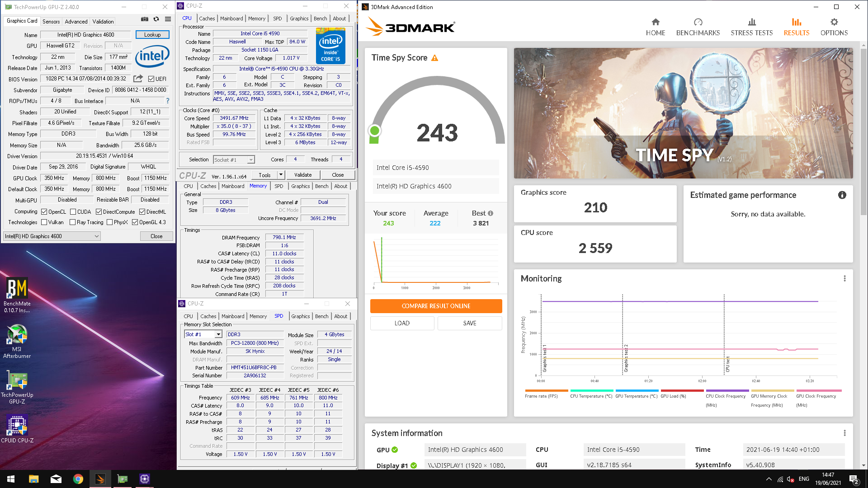Click Time Spy hero image thumbnail

tap(683, 113)
